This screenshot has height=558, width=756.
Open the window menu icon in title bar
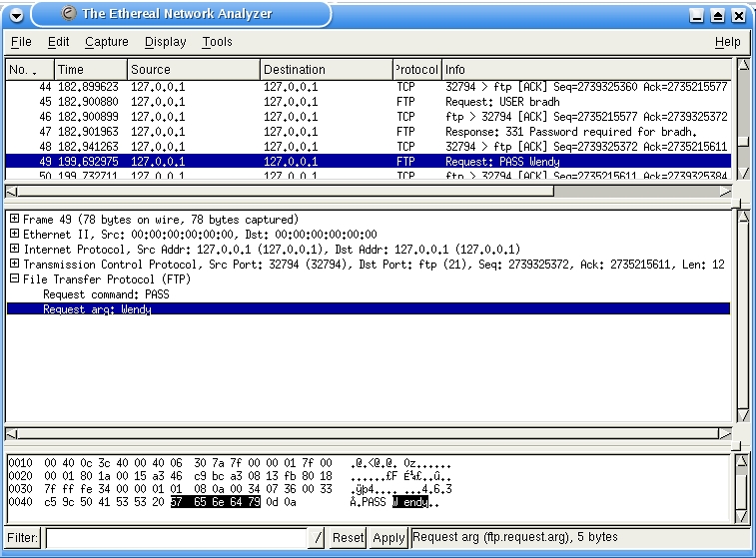(x=15, y=15)
